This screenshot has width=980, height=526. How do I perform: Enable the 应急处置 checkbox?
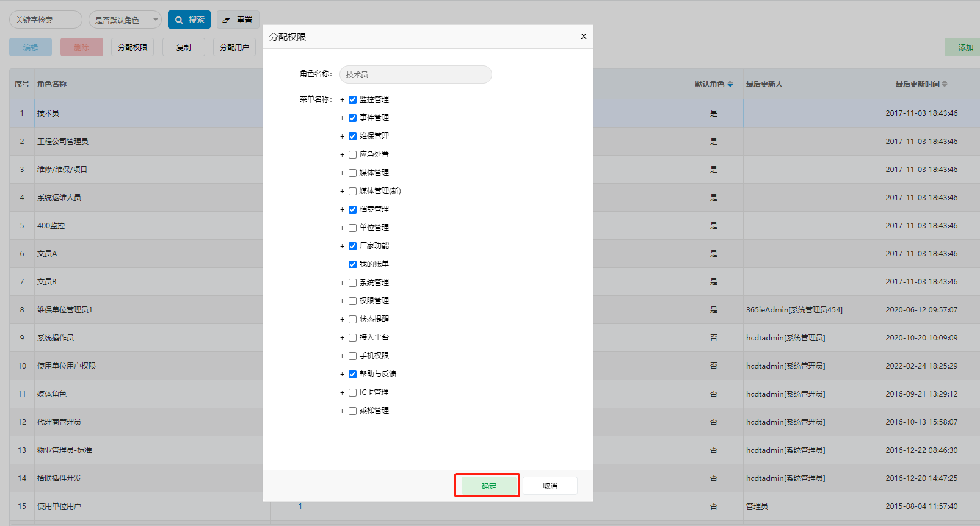click(x=352, y=154)
